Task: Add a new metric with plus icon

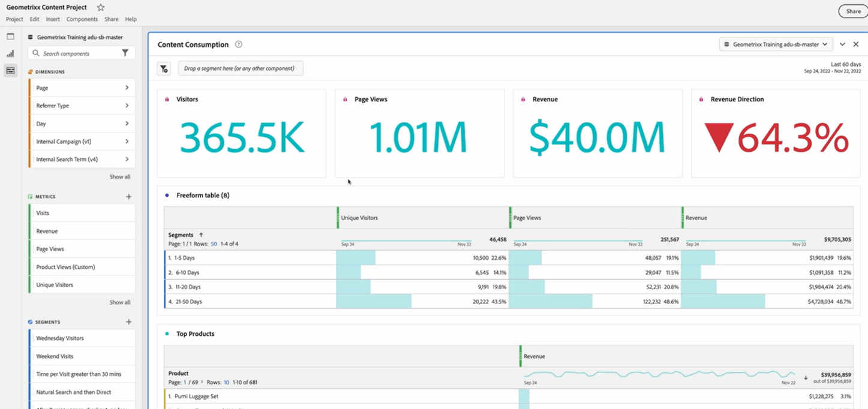Action: point(128,197)
